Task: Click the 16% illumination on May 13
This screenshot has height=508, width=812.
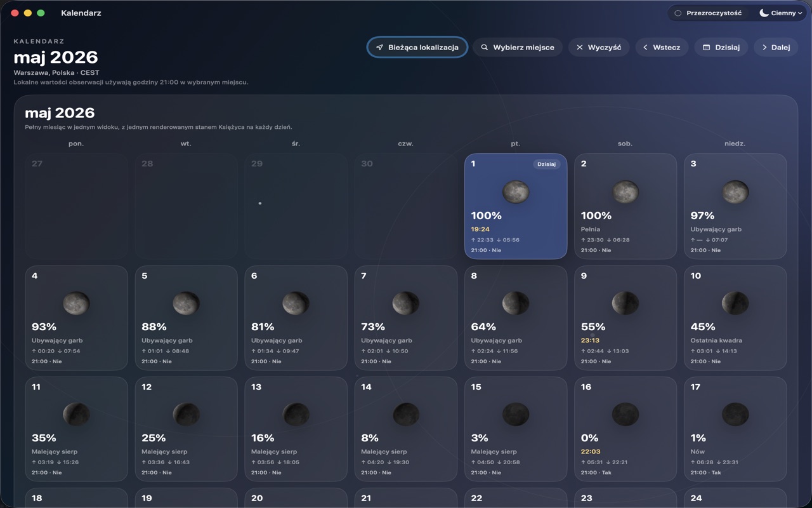Action: [x=263, y=438]
